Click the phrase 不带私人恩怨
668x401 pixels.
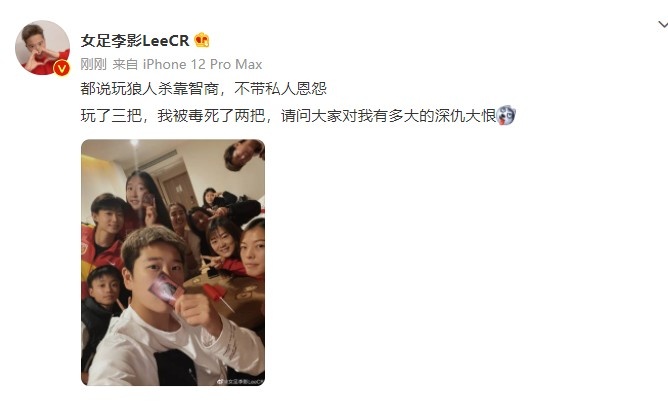coord(280,89)
